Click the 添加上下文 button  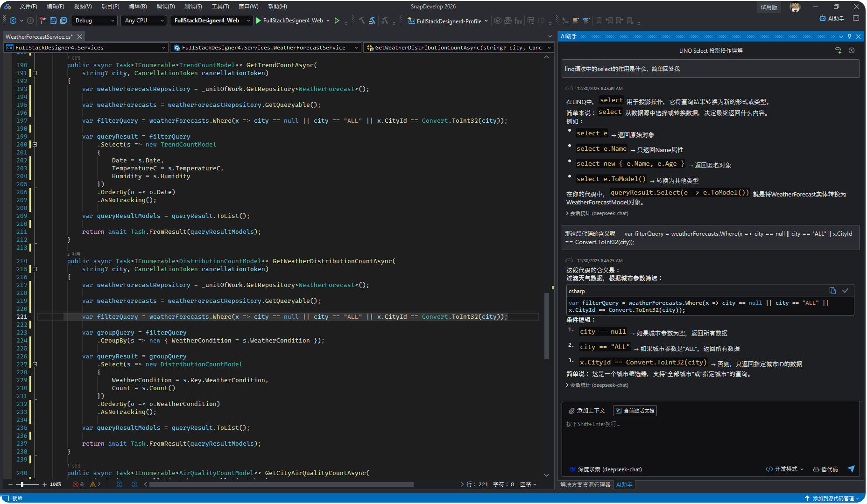pos(587,411)
